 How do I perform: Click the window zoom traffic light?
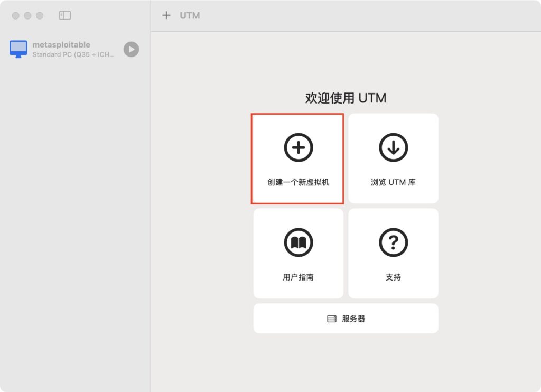[40, 15]
